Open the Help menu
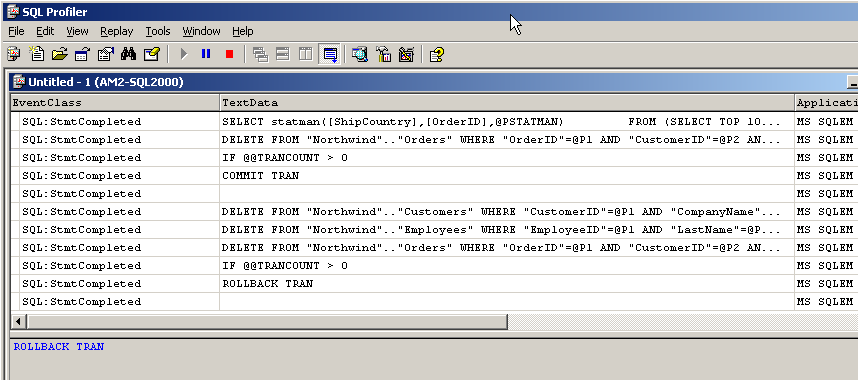 click(242, 31)
